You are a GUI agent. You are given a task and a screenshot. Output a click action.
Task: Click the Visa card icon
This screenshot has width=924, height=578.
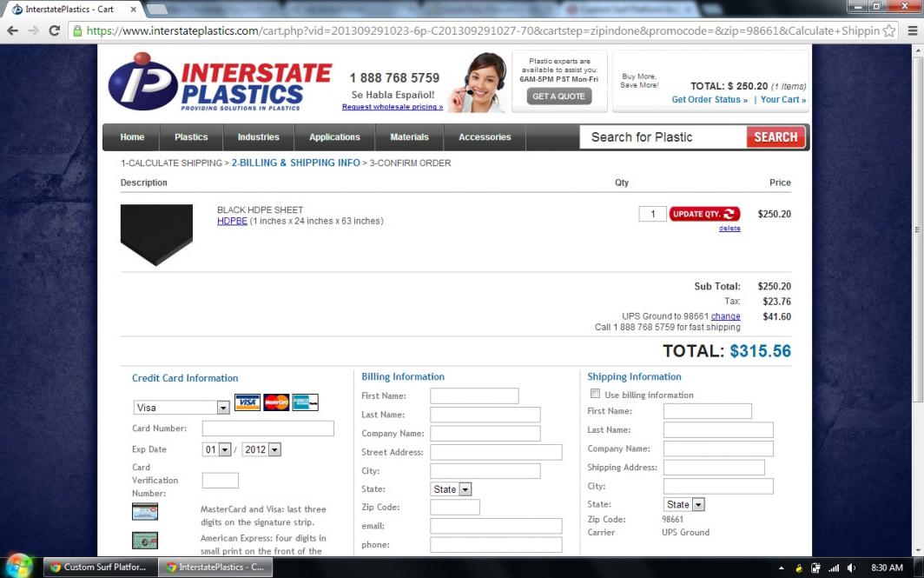pos(247,402)
